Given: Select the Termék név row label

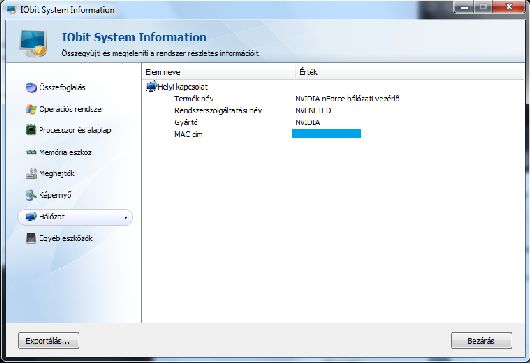Looking at the screenshot, I should click(x=194, y=99).
